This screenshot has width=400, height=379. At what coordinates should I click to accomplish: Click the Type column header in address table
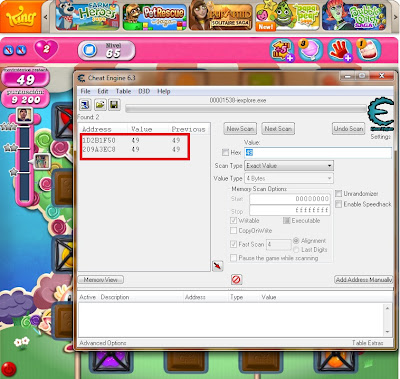coord(236,297)
